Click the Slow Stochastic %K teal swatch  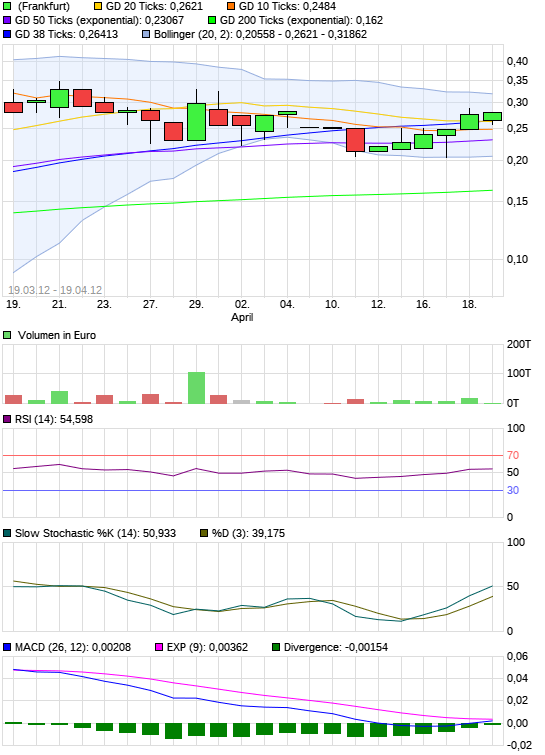coord(7,534)
